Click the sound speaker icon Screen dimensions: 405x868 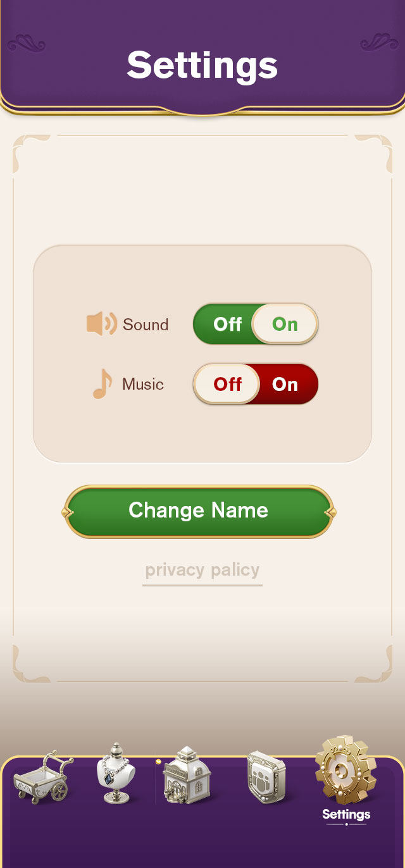[x=101, y=324]
